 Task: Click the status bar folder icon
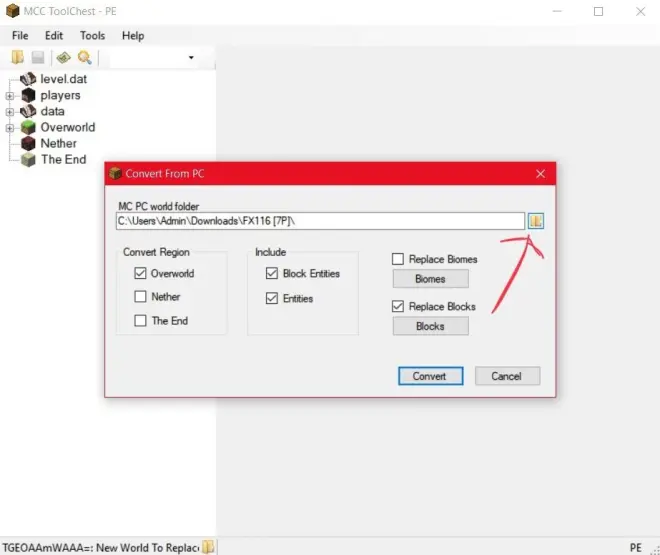pos(208,547)
